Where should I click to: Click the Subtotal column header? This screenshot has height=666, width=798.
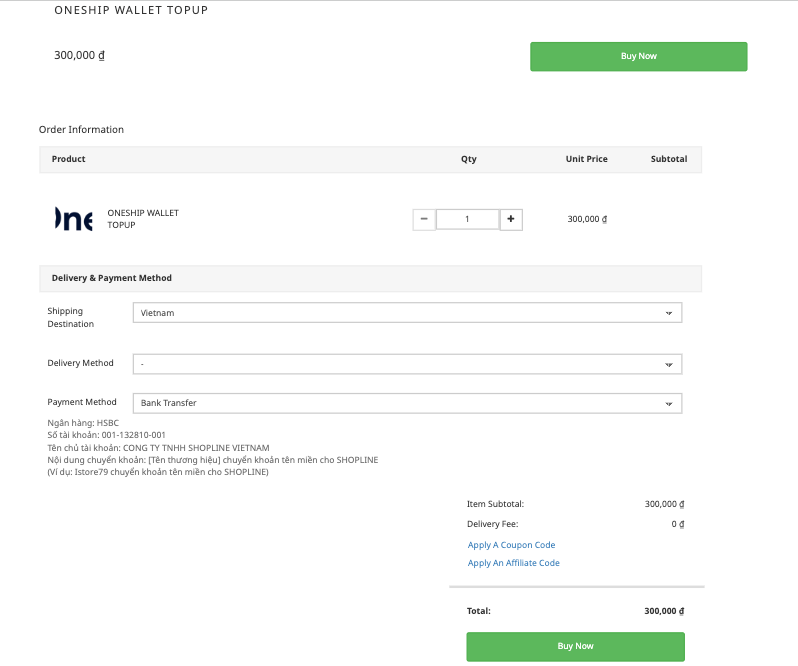669,159
